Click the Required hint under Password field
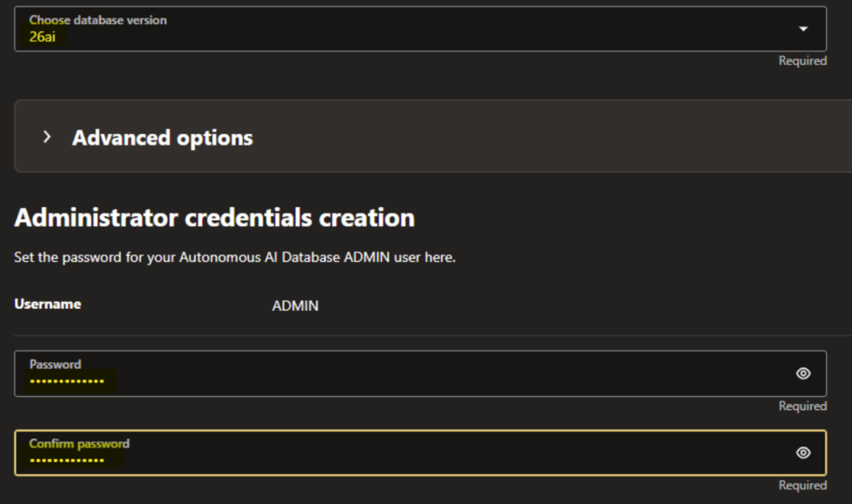 click(802, 406)
